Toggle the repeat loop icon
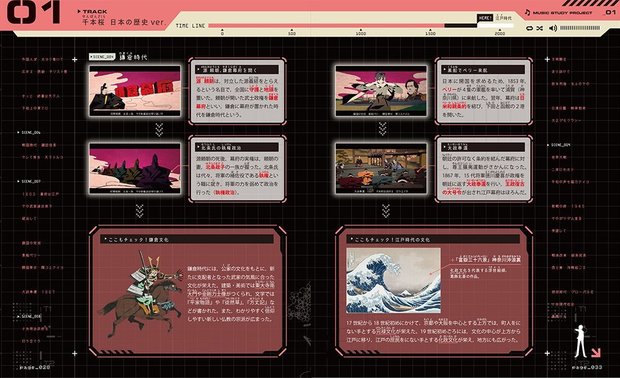The height and width of the screenshot is (378, 620). 529,28
